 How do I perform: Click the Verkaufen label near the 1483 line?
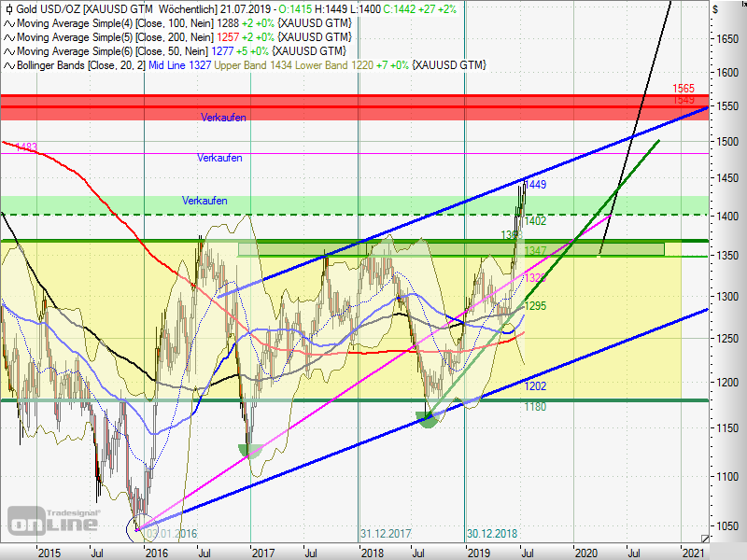pyautogui.click(x=220, y=159)
